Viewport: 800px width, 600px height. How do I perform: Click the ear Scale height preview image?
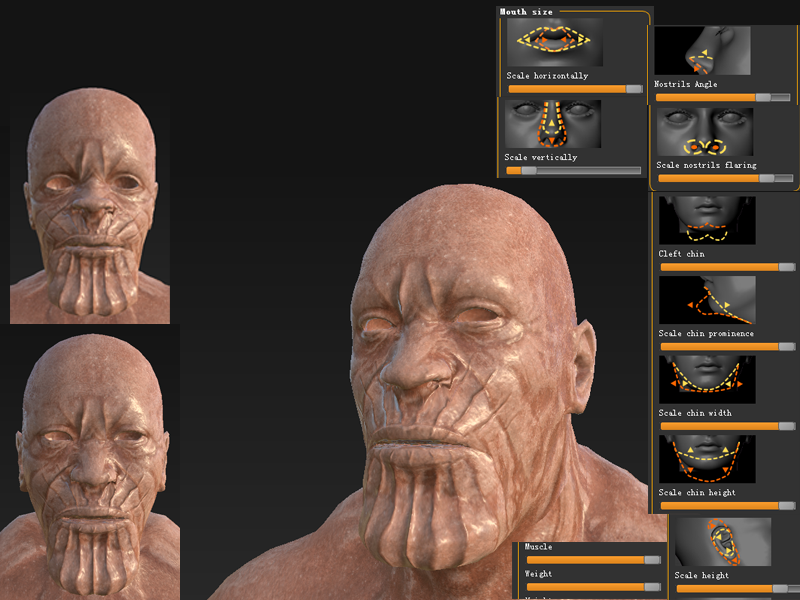(x=723, y=542)
